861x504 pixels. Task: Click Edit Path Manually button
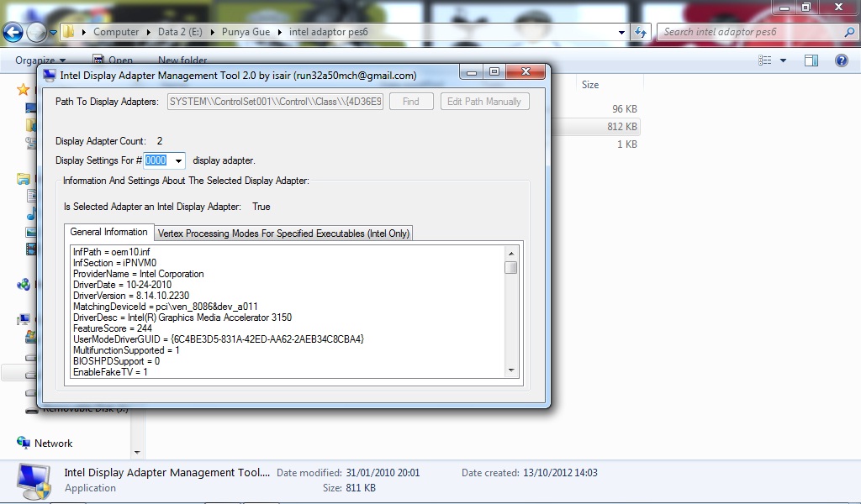pos(484,102)
